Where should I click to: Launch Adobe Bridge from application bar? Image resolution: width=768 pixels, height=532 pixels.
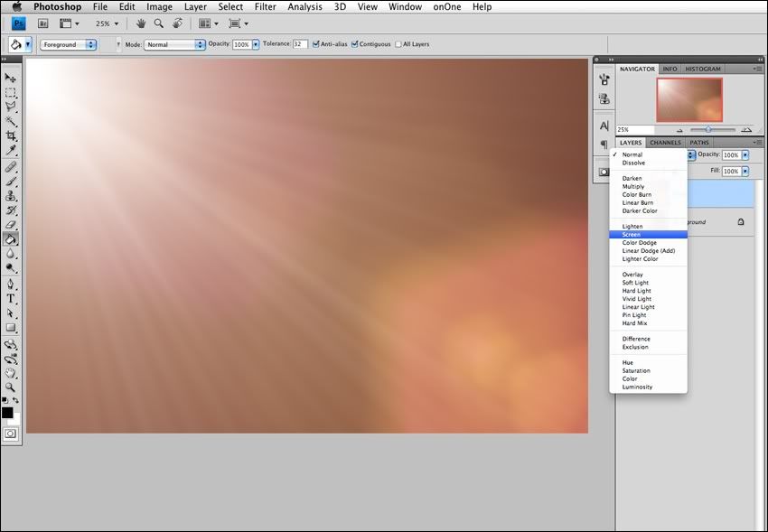point(43,23)
